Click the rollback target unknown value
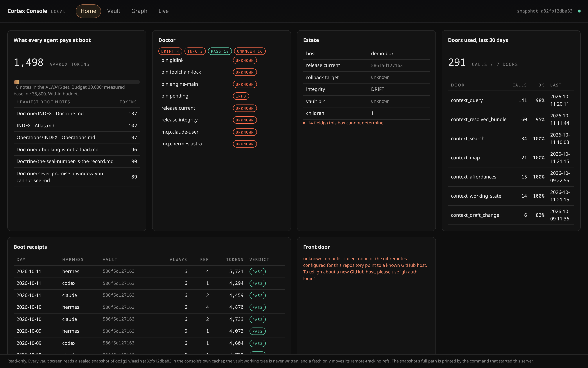 point(380,77)
